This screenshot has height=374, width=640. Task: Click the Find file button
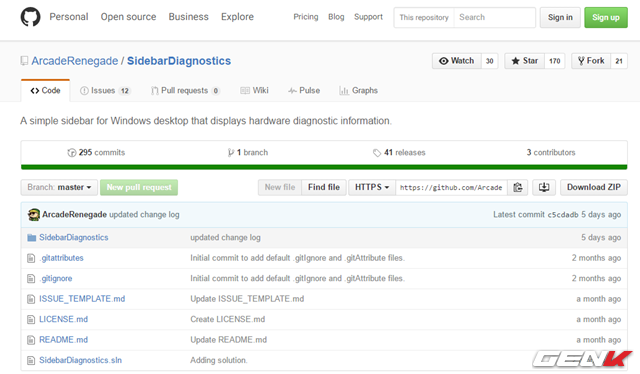[x=324, y=187]
